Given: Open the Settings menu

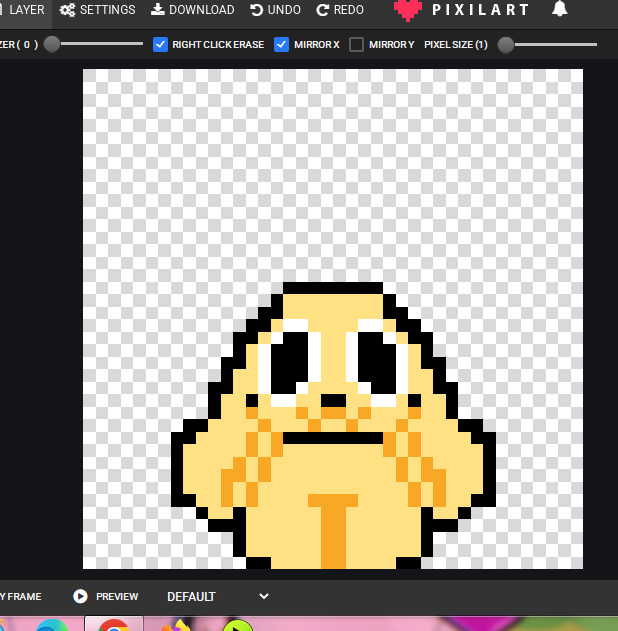Looking at the screenshot, I should pos(97,10).
